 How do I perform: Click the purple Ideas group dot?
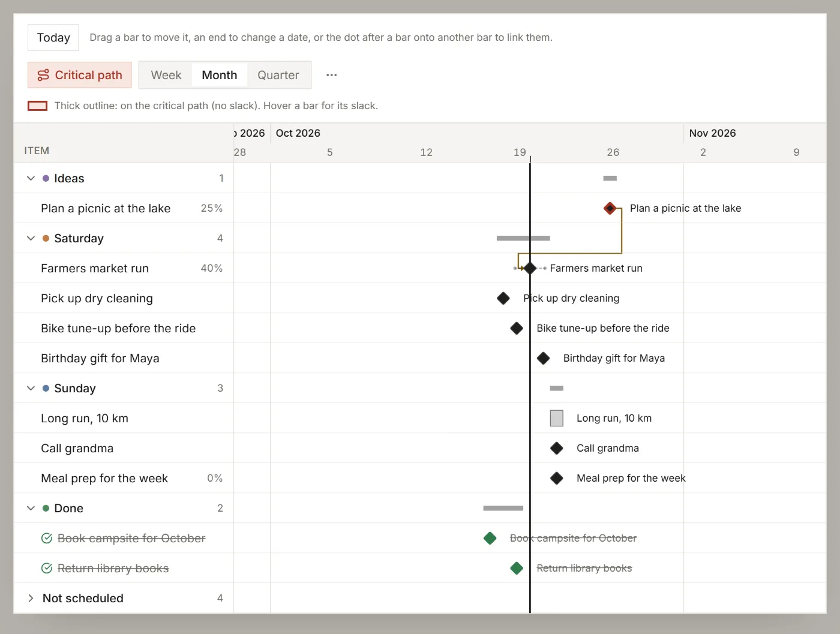coord(46,178)
